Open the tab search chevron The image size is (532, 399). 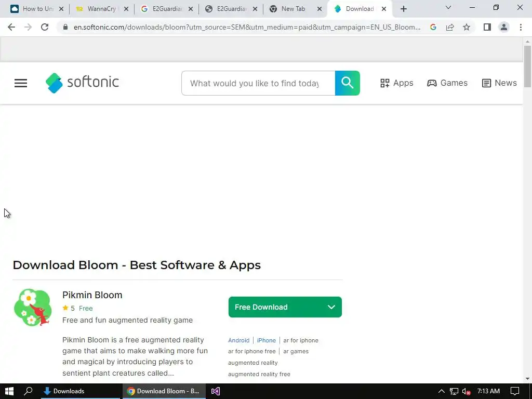point(448,7)
